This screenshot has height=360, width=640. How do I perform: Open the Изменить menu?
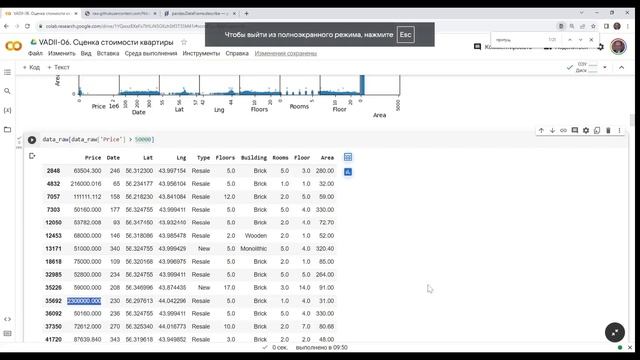(x=62, y=53)
